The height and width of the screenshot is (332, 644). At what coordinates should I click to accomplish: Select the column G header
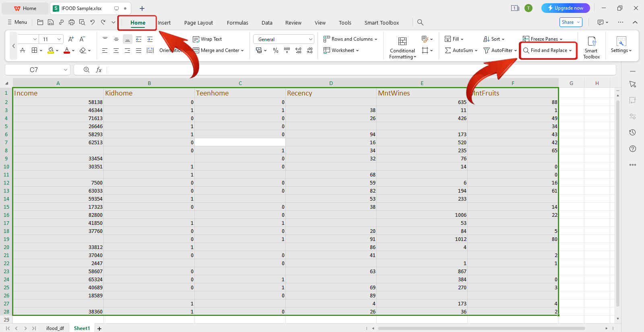(x=571, y=83)
